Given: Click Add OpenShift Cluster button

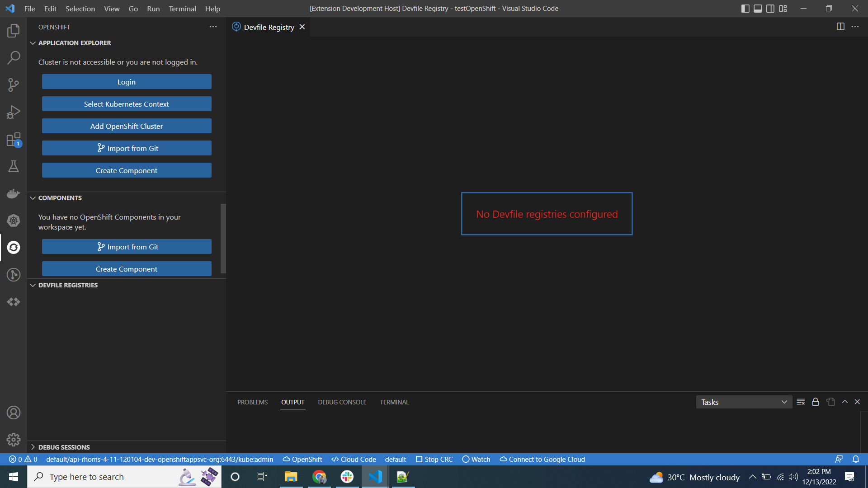Looking at the screenshot, I should click(x=127, y=126).
